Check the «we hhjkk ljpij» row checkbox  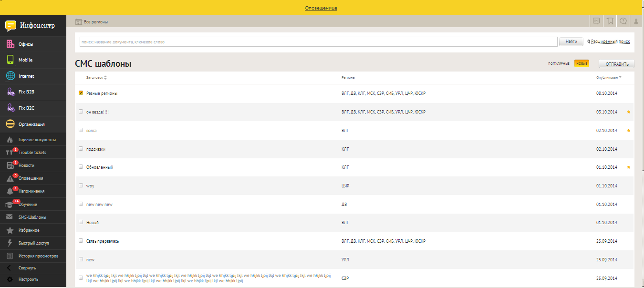(x=81, y=278)
